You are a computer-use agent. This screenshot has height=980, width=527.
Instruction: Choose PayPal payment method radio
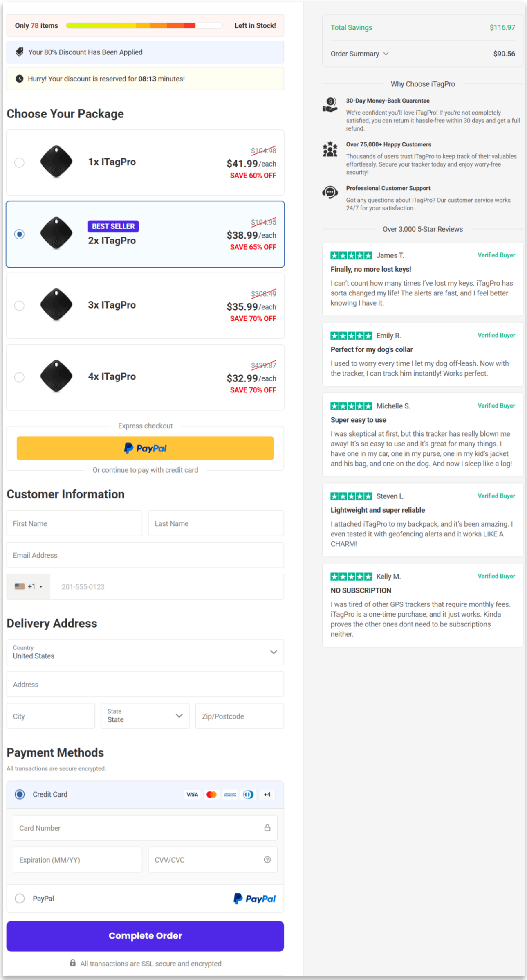point(20,899)
